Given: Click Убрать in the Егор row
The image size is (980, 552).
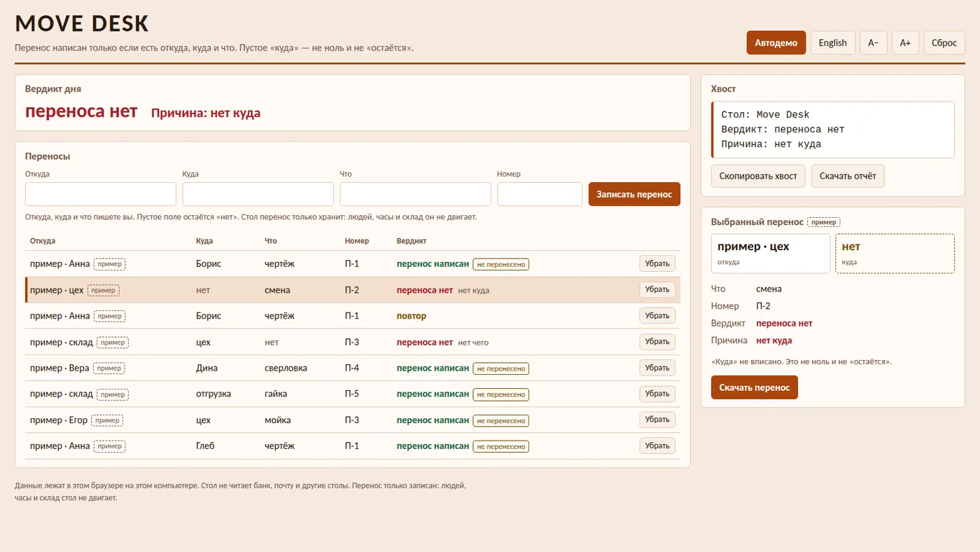Looking at the screenshot, I should pyautogui.click(x=657, y=420).
